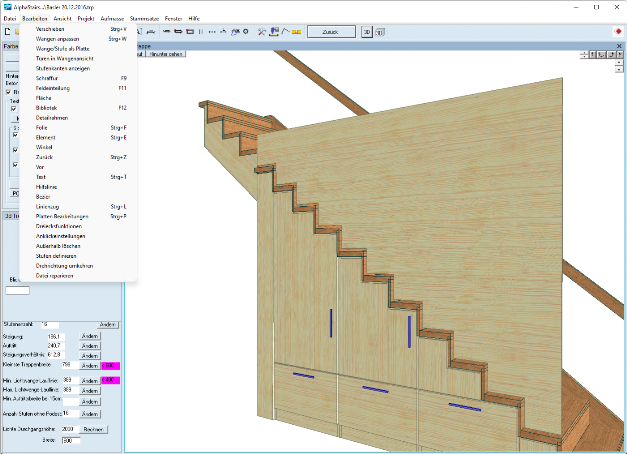Click the three-dots toolbar icon
The height and width of the screenshot is (454, 627).
pos(212,32)
